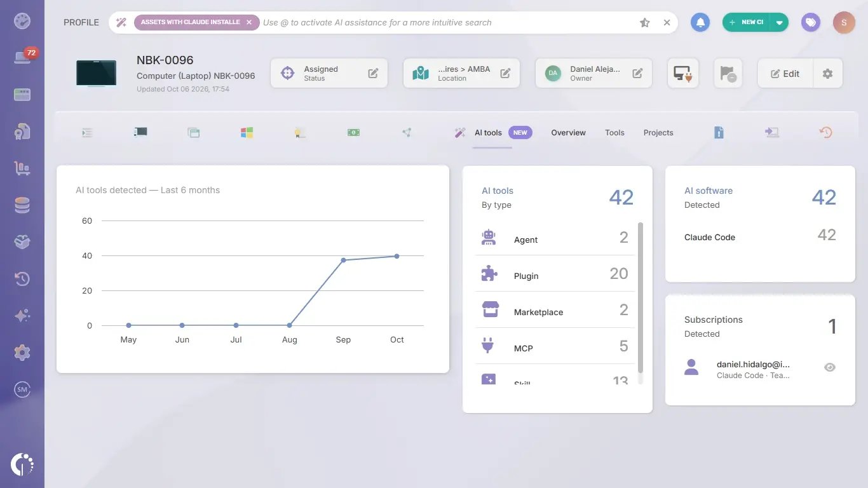Screen dimensions: 868x488
Task: Edit the Daniel Aleja owner field
Action: tap(637, 74)
